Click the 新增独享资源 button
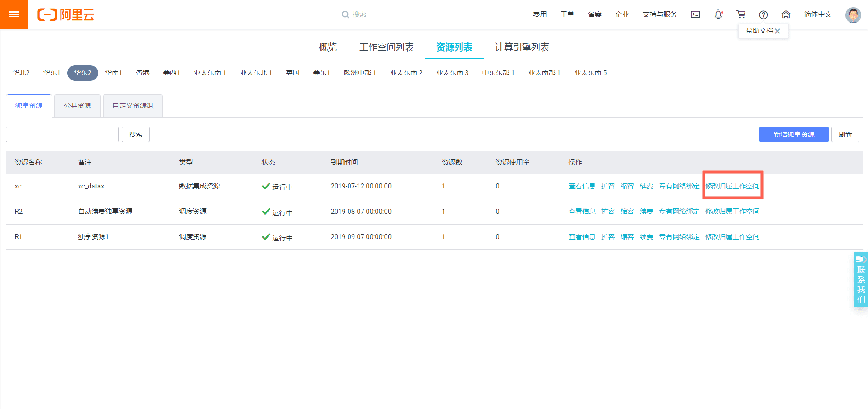 tap(793, 134)
